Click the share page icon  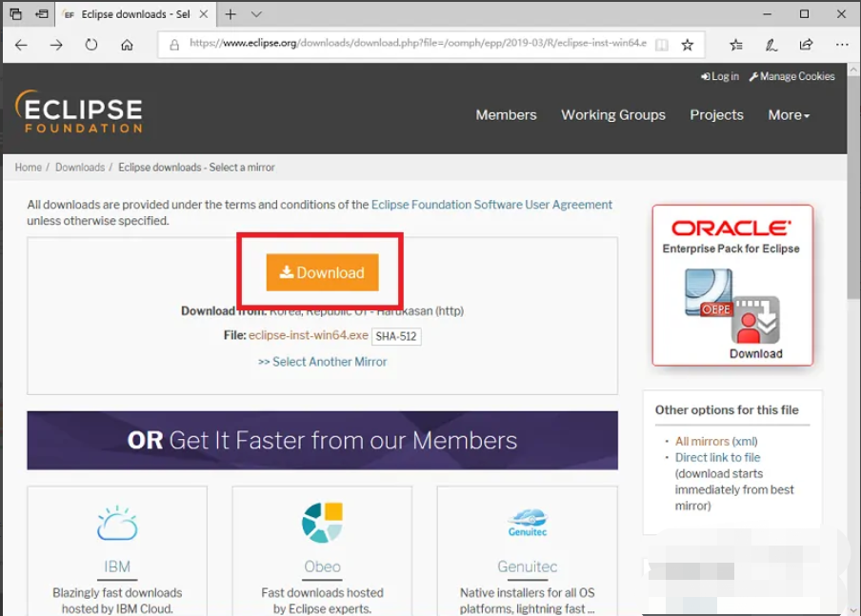(x=806, y=45)
